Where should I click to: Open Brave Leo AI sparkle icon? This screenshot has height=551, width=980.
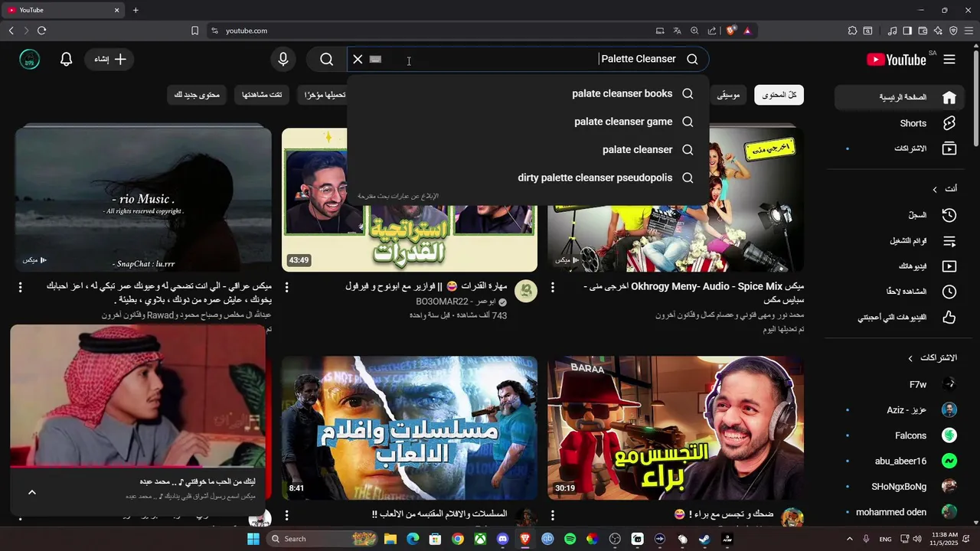938,31
